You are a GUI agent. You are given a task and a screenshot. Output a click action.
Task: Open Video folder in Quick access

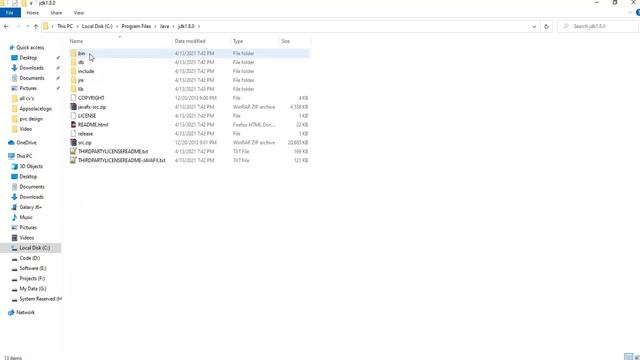(x=25, y=129)
